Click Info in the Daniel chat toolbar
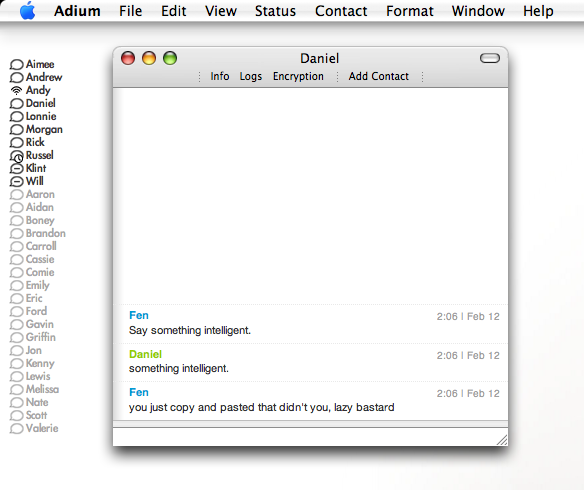 [220, 76]
